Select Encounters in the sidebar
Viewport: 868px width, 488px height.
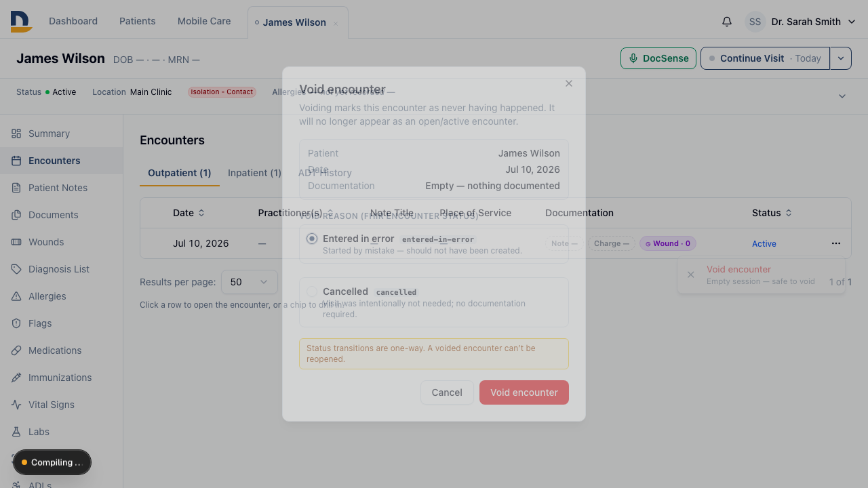click(x=61, y=161)
